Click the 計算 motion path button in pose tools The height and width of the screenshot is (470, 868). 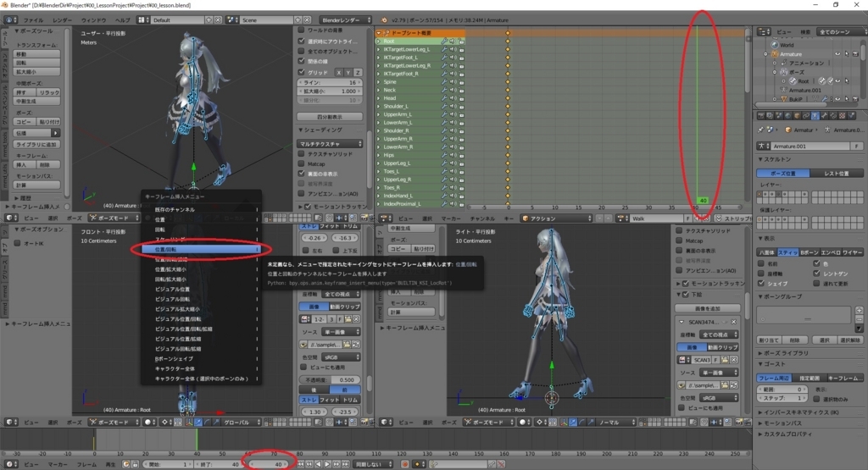[36, 185]
